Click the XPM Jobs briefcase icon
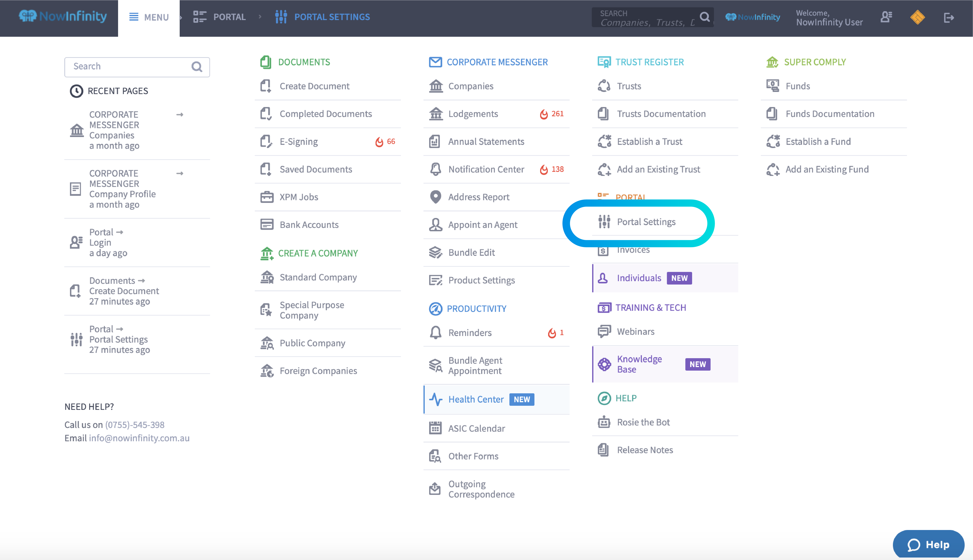The height and width of the screenshot is (560, 973). 267,197
